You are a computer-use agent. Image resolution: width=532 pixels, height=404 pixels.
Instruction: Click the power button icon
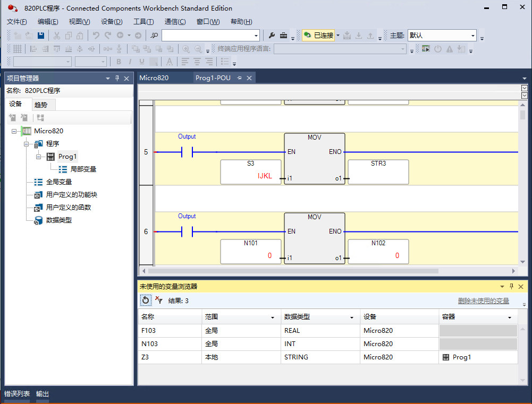pos(438,49)
